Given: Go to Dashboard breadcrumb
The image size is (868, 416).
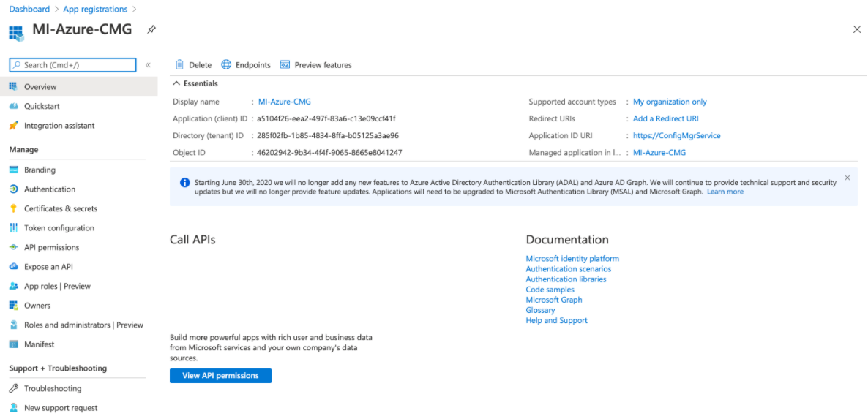Looking at the screenshot, I should coord(29,9).
